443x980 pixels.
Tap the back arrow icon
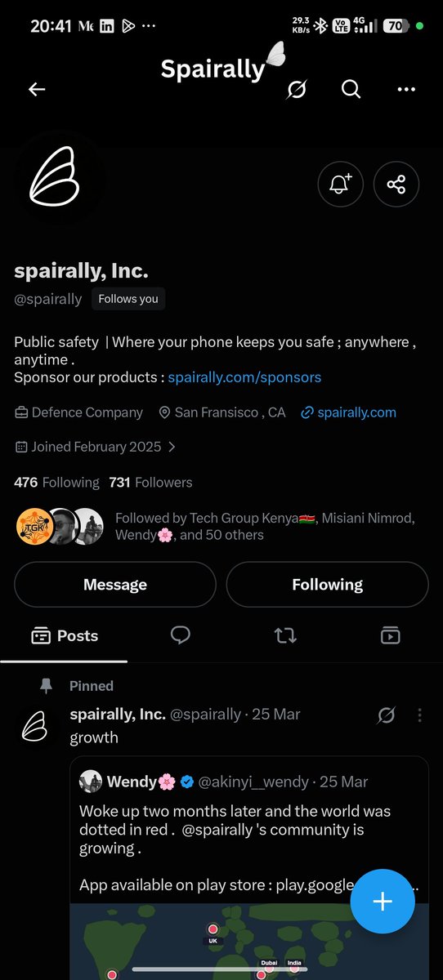tap(37, 89)
